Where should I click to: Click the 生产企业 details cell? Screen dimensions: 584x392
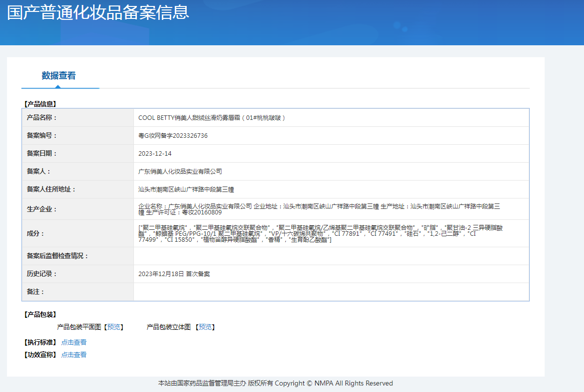coord(319,209)
